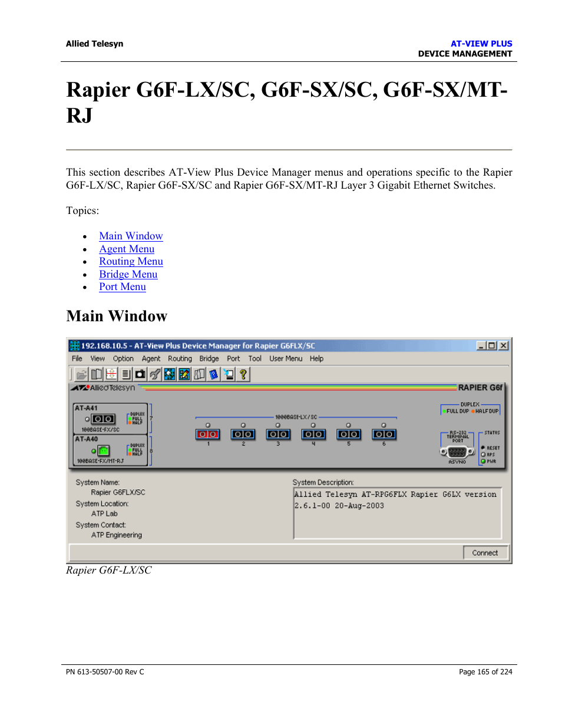This screenshot has height=728, width=562.
Task: Click the camera snapshot toolbar icon
Action: pyautogui.click(x=140, y=374)
